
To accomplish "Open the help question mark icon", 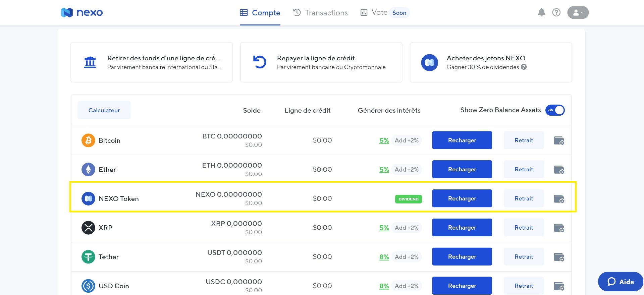I will point(556,12).
